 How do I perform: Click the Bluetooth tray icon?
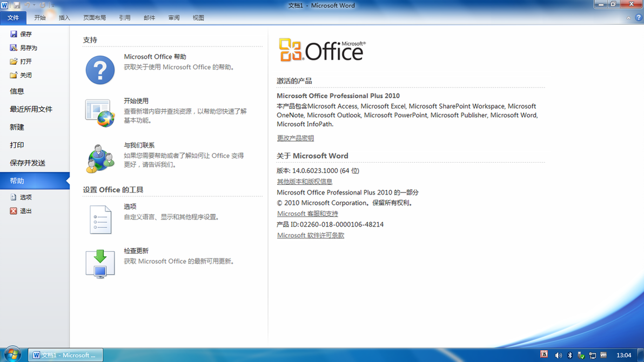(569, 356)
